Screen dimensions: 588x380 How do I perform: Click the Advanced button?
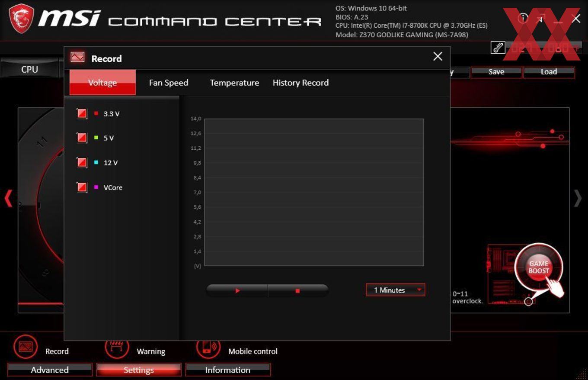pyautogui.click(x=50, y=370)
